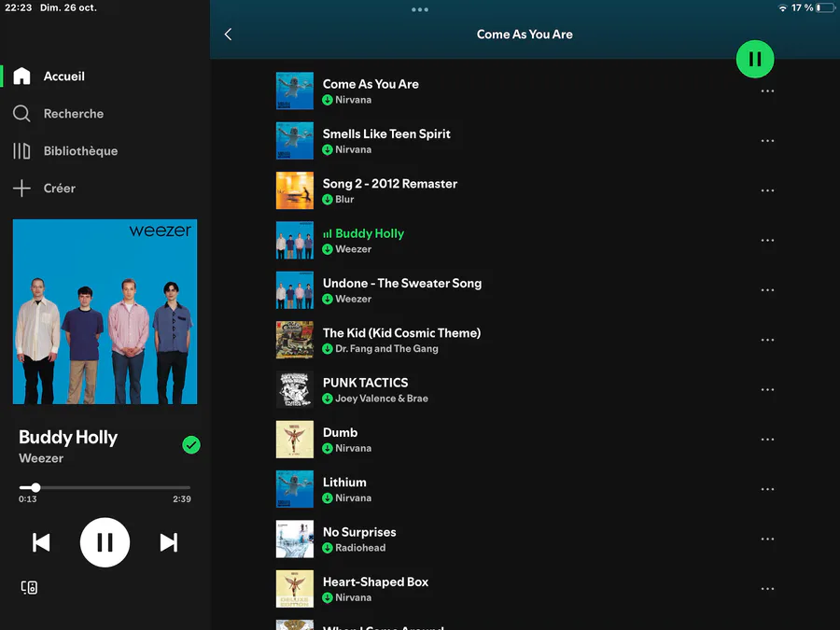Screen dimensions: 840x630
Task: Toggle the green saved checkmark for Buddy Holly
Action: pyautogui.click(x=191, y=444)
